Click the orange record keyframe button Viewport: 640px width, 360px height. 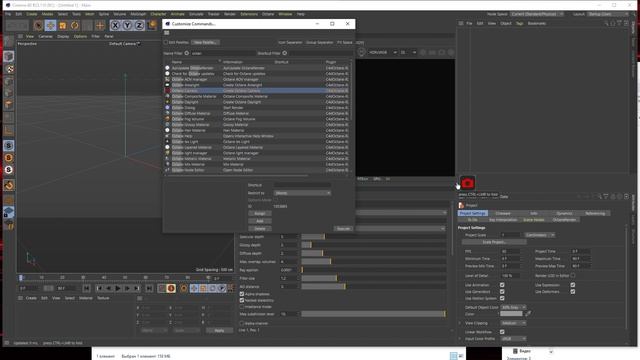click(x=171, y=289)
